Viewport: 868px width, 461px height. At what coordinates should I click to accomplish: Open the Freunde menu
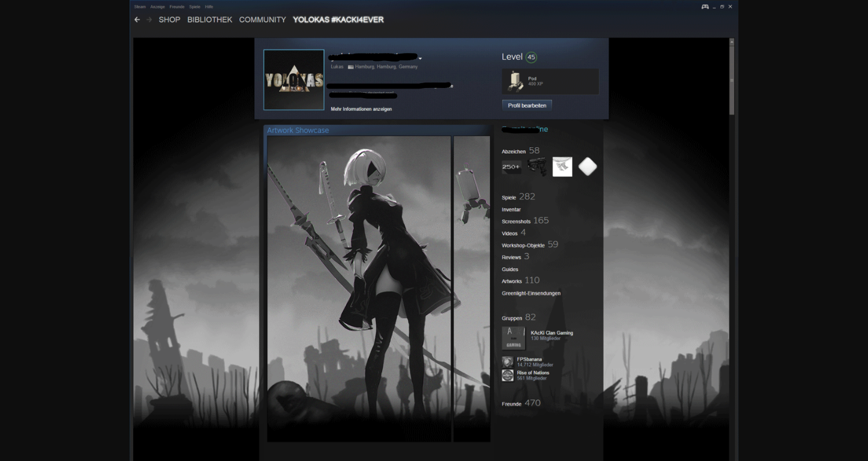click(x=177, y=7)
